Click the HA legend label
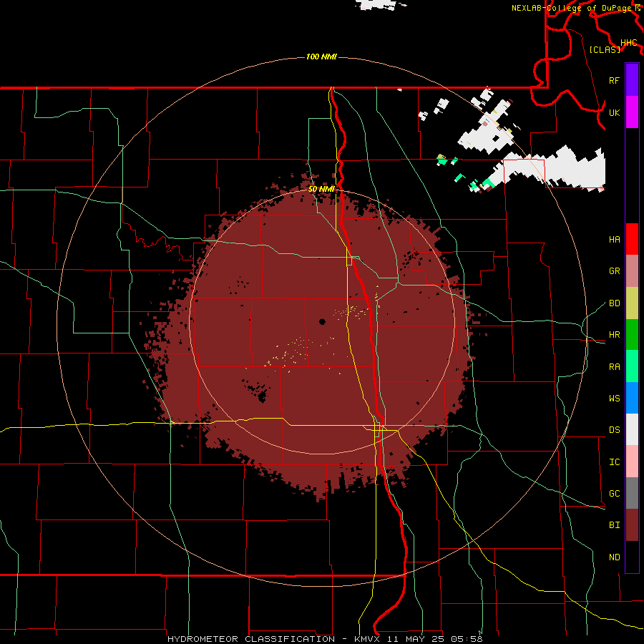Image resolution: width=644 pixels, height=644 pixels. click(x=614, y=240)
